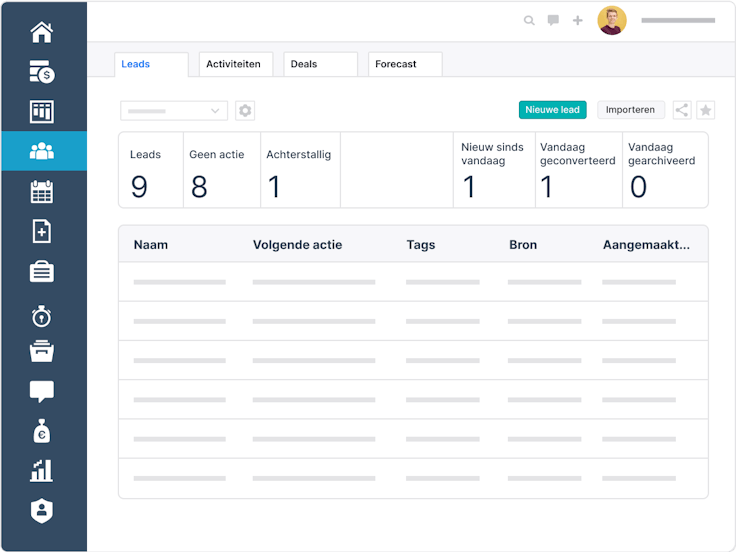The height and width of the screenshot is (552, 736).
Task: Open the calendar icon in sidebar
Action: coord(42,192)
